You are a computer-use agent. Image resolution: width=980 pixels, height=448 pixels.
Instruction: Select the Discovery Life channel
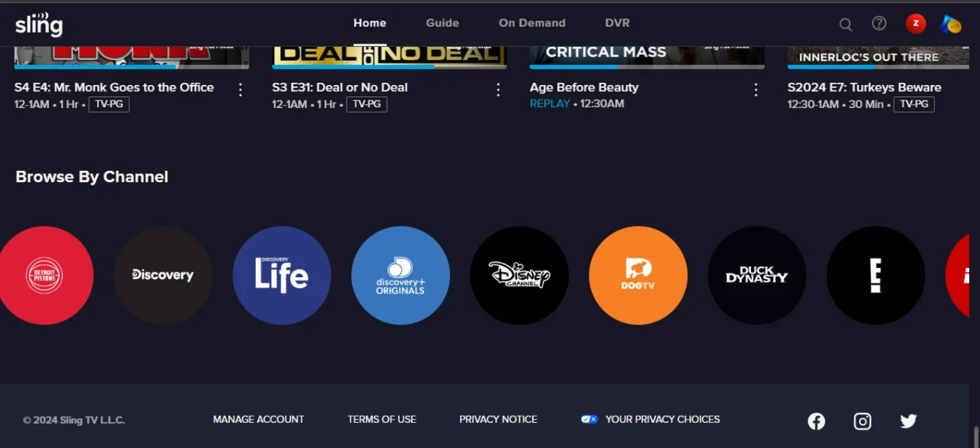tap(282, 276)
